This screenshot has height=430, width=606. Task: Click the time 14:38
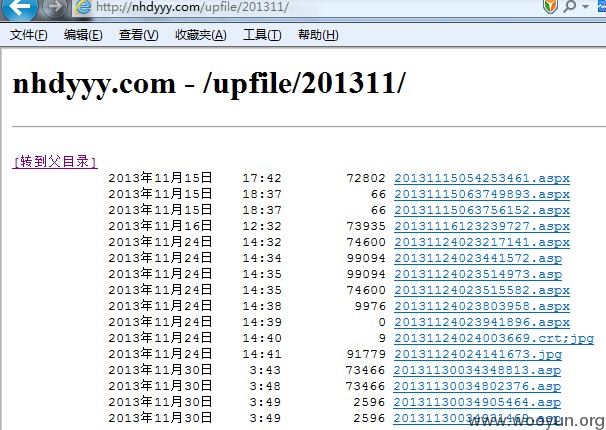262,306
